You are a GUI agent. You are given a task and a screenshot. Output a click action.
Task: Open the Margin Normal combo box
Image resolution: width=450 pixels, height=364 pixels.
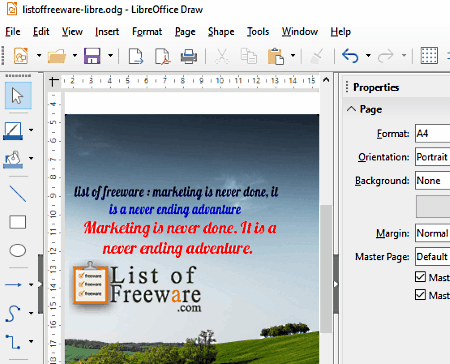coord(433,233)
